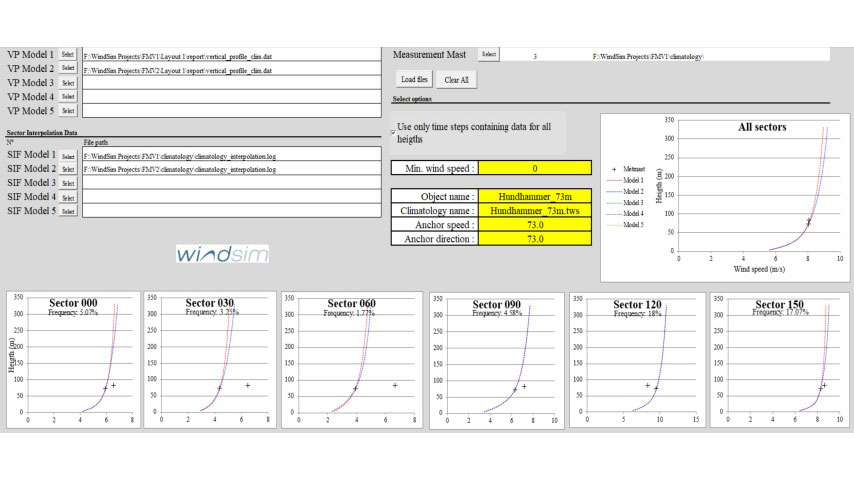Click the Min. wind speed yellow field
Image resolution: width=854 pixels, height=480 pixels.
(535, 169)
